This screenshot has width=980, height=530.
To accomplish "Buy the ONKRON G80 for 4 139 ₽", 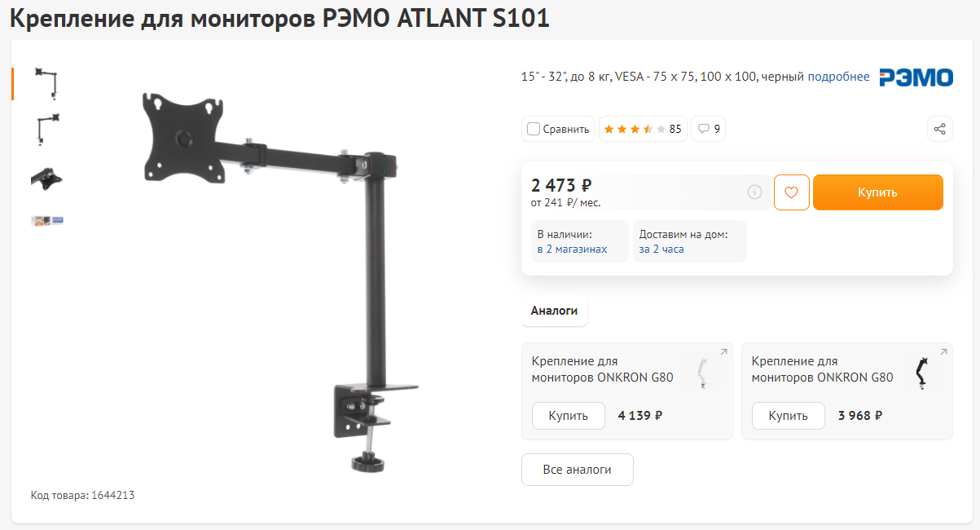I will coord(568,416).
